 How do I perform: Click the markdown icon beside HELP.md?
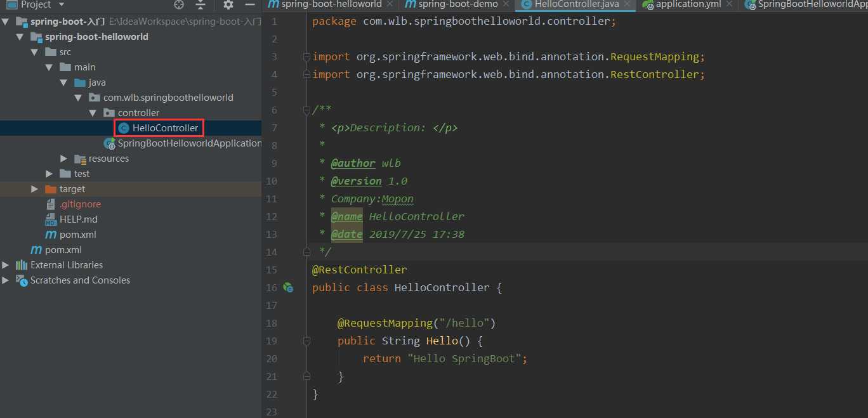pos(51,219)
